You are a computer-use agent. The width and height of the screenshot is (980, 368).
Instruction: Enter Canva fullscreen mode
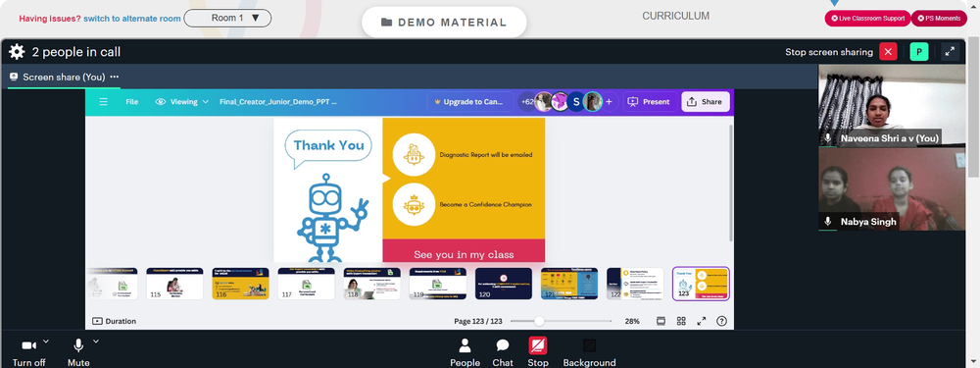click(702, 321)
